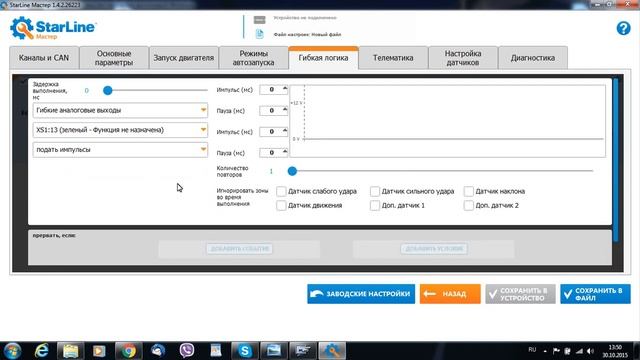Click Количество повторов slider handle
This screenshot has height=360, width=640.
[292, 171]
